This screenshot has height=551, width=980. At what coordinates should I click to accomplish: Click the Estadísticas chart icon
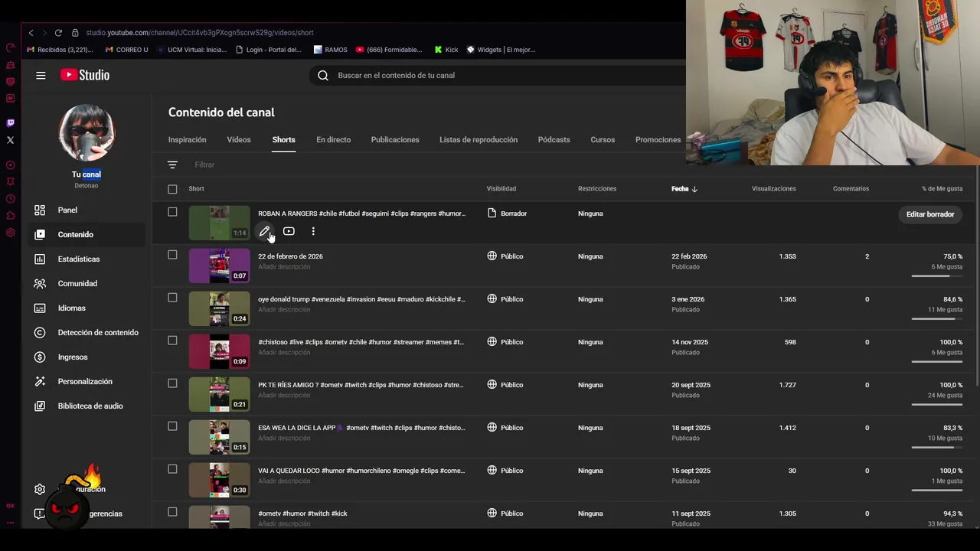40,259
